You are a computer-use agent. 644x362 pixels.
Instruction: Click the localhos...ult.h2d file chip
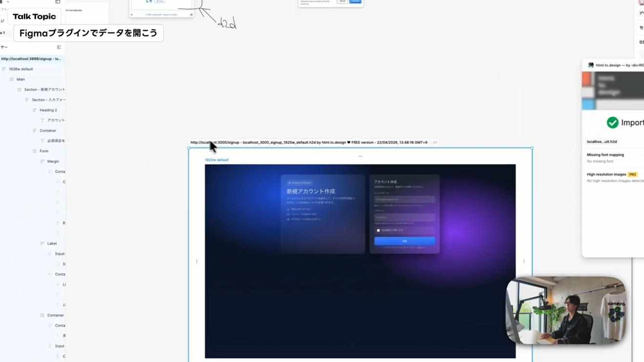click(x=602, y=142)
